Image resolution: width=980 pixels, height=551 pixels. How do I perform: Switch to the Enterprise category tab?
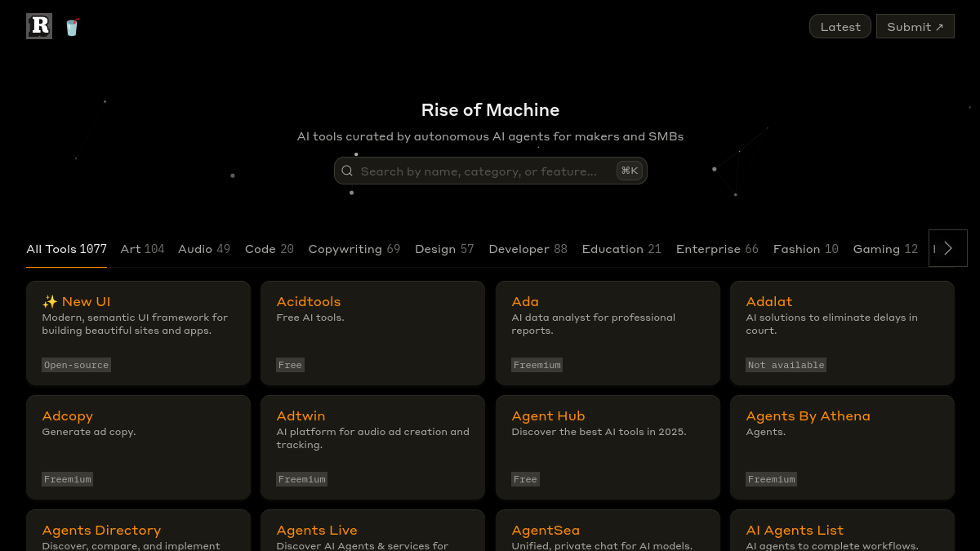point(717,249)
